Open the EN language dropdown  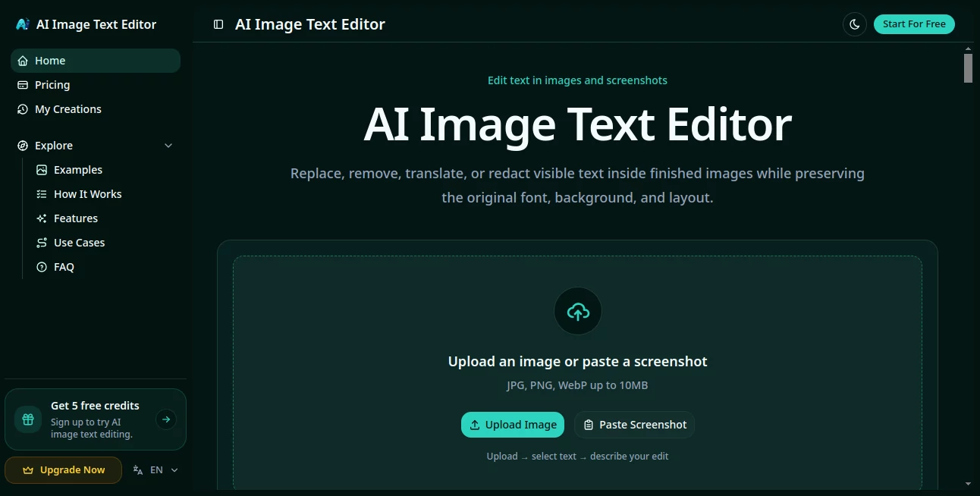(155, 470)
